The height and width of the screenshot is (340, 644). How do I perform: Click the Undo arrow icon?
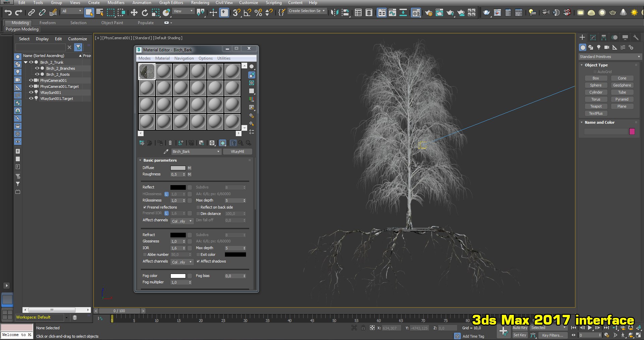click(x=8, y=13)
